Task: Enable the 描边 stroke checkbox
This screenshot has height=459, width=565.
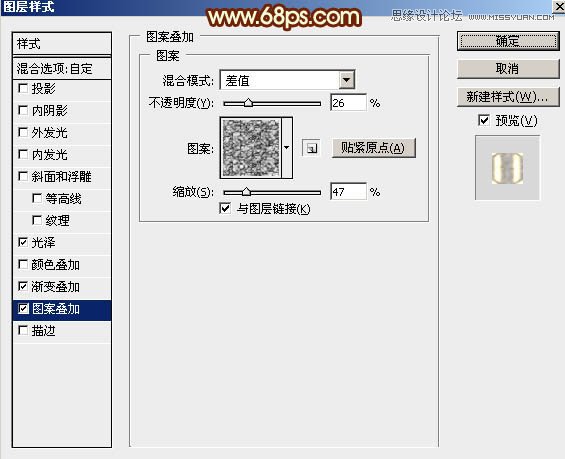Action: (x=23, y=330)
